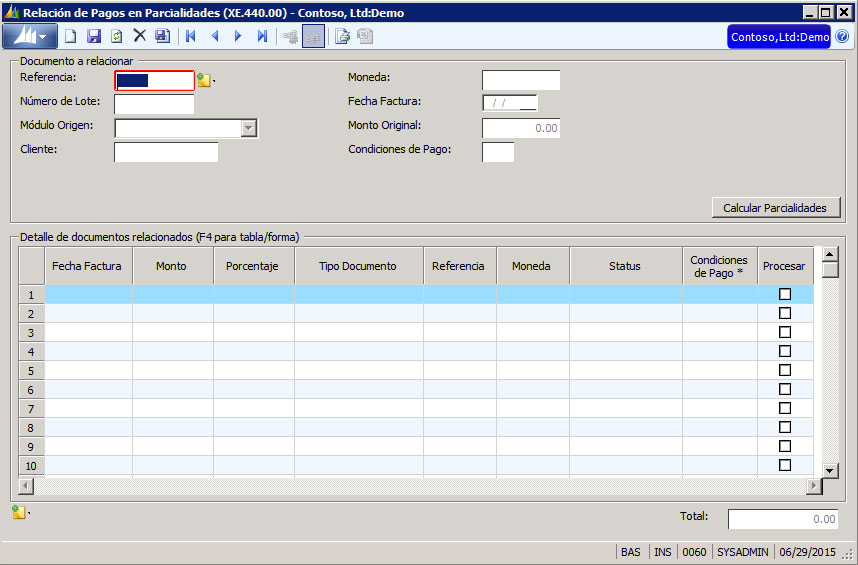Expand the Módulo Origen dropdown
The width and height of the screenshot is (858, 565).
[249, 128]
